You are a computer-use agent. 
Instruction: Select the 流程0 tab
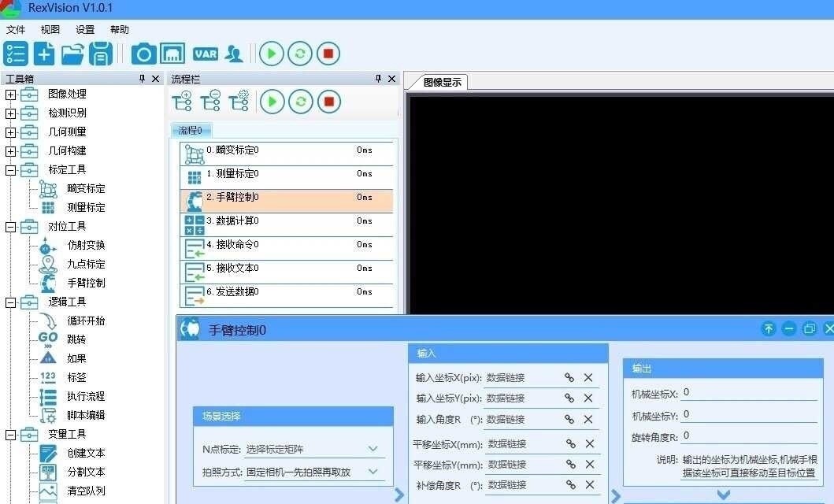pyautogui.click(x=191, y=130)
